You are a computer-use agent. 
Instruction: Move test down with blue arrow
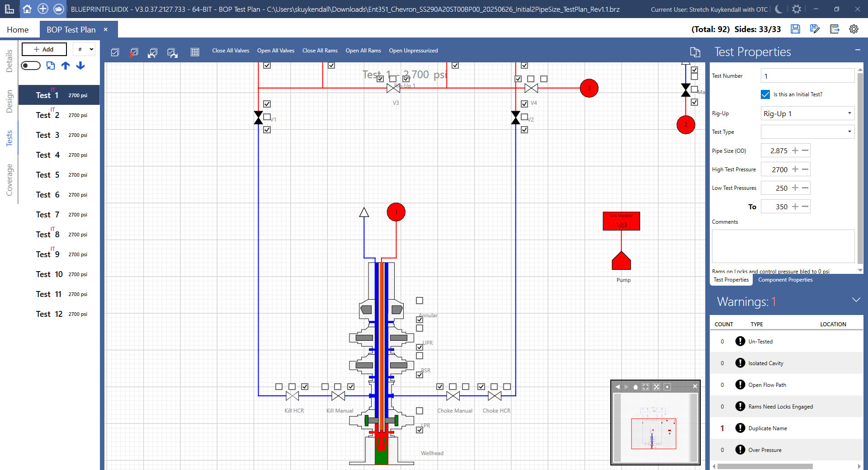[x=80, y=66]
